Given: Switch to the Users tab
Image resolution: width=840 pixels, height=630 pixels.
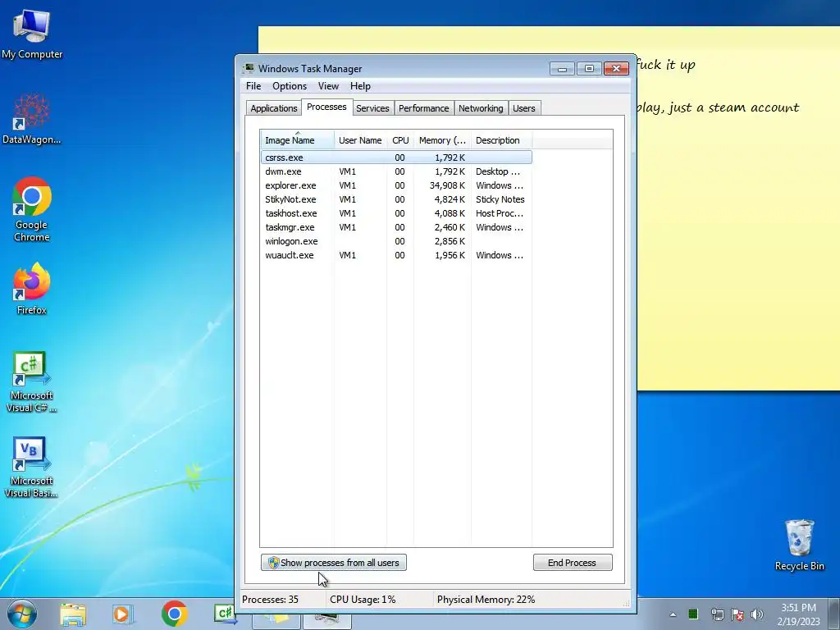Looking at the screenshot, I should 524,108.
